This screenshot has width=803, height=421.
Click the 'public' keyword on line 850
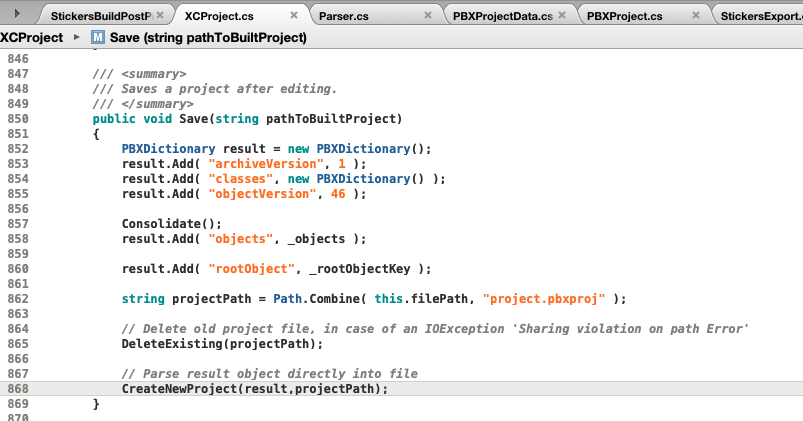point(114,119)
